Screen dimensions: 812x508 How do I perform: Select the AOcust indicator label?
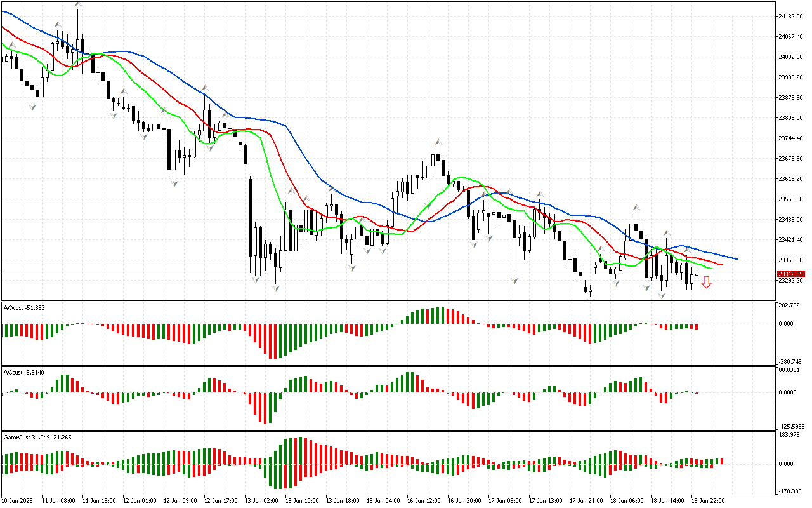tap(24, 307)
